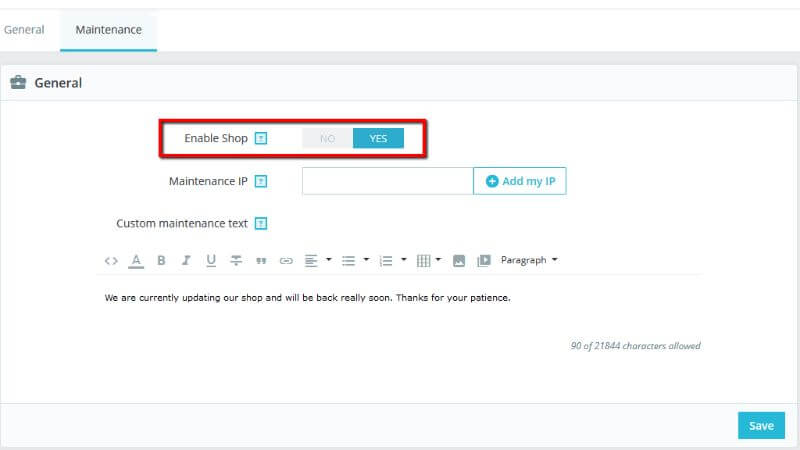The height and width of the screenshot is (450, 800).
Task: Focus the Maintenance IP input field
Action: tap(387, 181)
